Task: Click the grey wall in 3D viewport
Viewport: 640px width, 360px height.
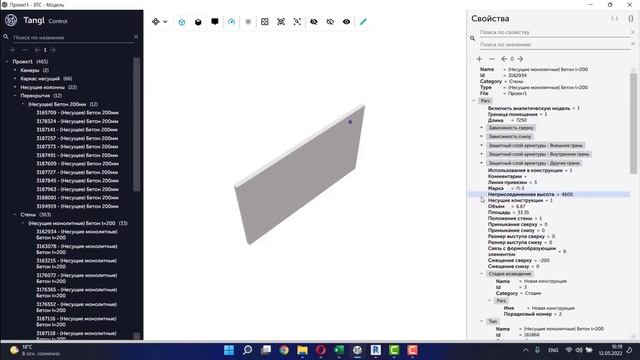Action: 301,175
